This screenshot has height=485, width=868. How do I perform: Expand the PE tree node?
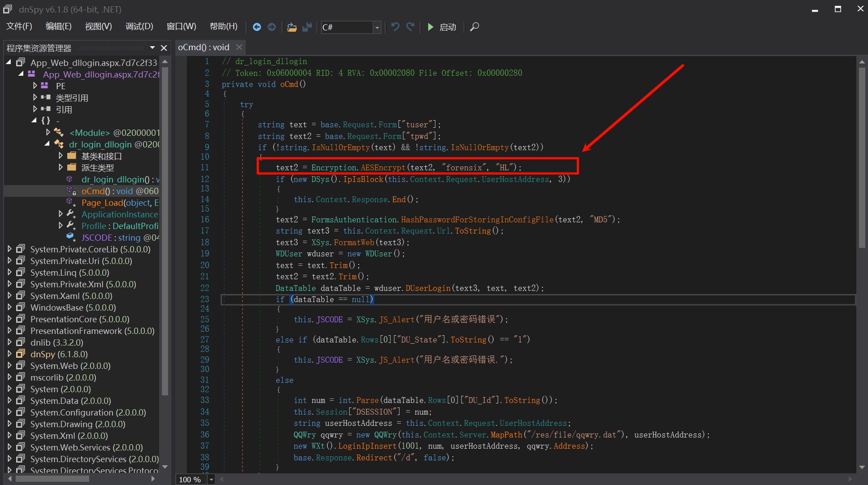(35, 85)
